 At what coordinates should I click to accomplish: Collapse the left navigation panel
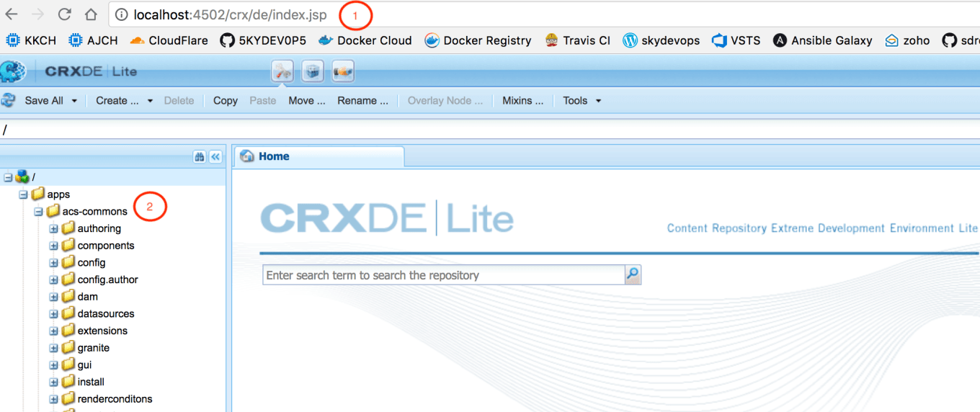[215, 157]
